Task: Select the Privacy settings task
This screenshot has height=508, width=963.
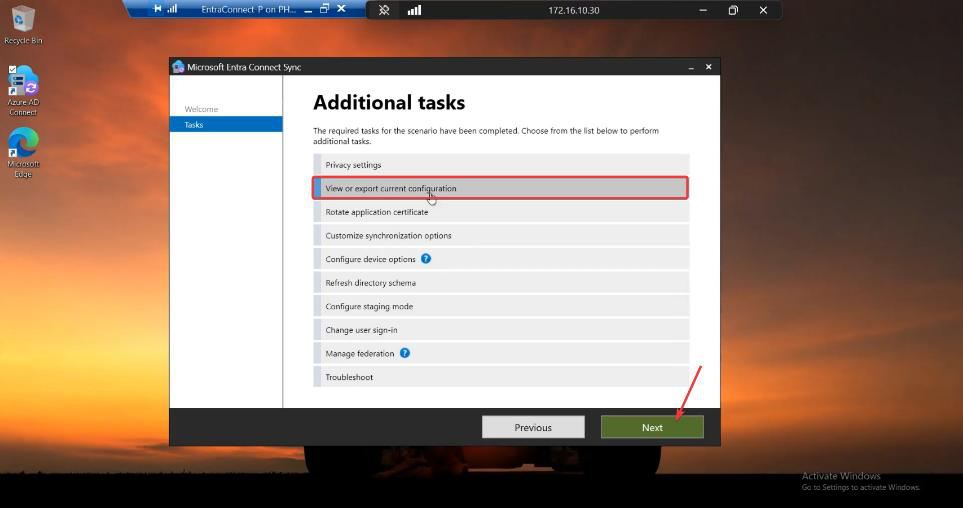Action: (x=501, y=165)
